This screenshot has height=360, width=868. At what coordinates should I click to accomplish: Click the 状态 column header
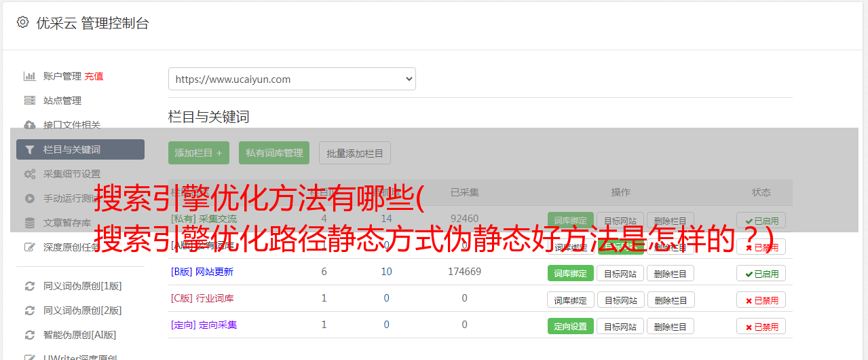(761, 192)
